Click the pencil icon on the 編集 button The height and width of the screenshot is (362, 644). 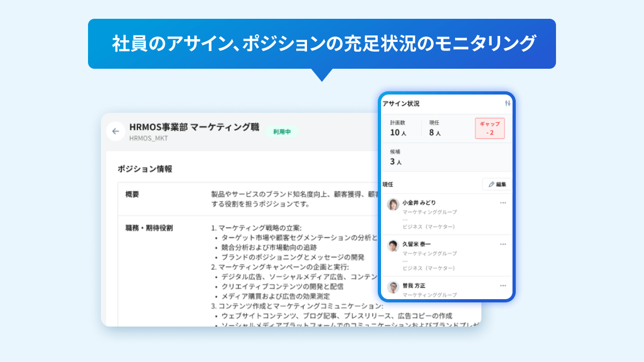(x=492, y=184)
